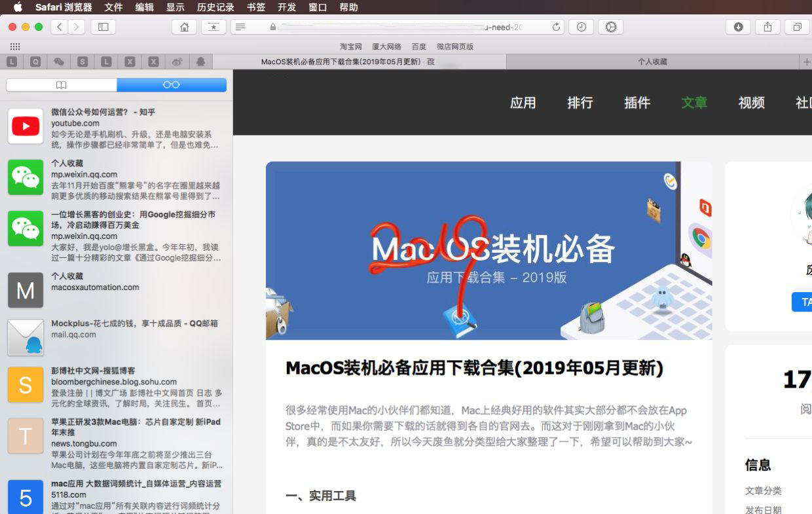Switch to the pinned Weibo tab
Viewport: 812px width, 514px height.
177,62
